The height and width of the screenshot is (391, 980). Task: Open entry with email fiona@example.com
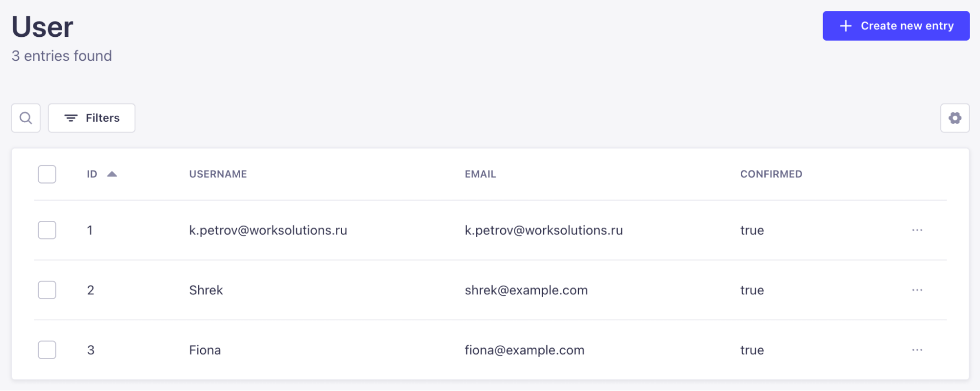coord(524,350)
